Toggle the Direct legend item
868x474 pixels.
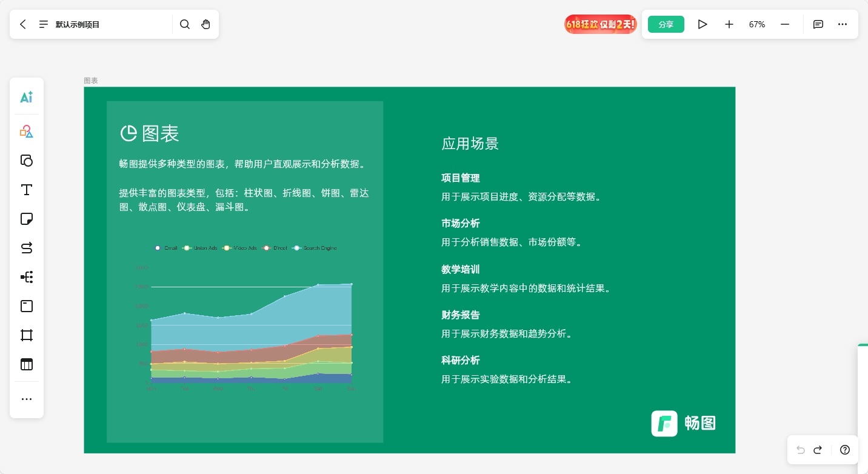275,248
